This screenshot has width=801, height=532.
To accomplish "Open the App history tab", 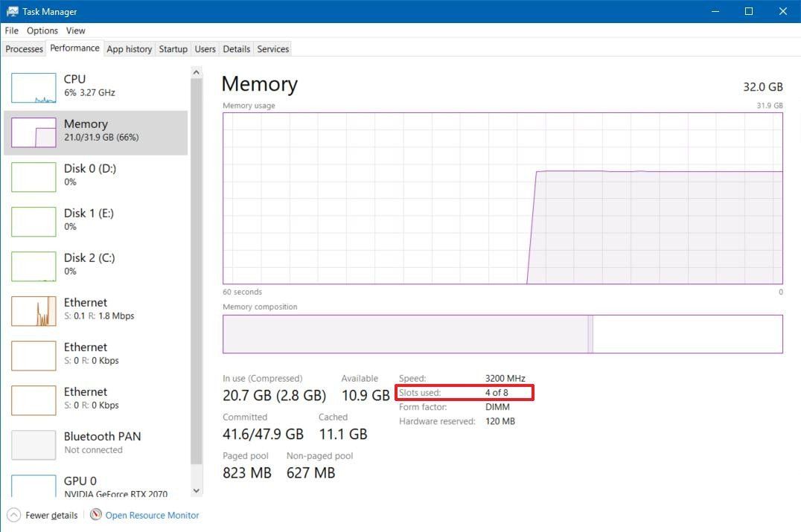I will 129,49.
